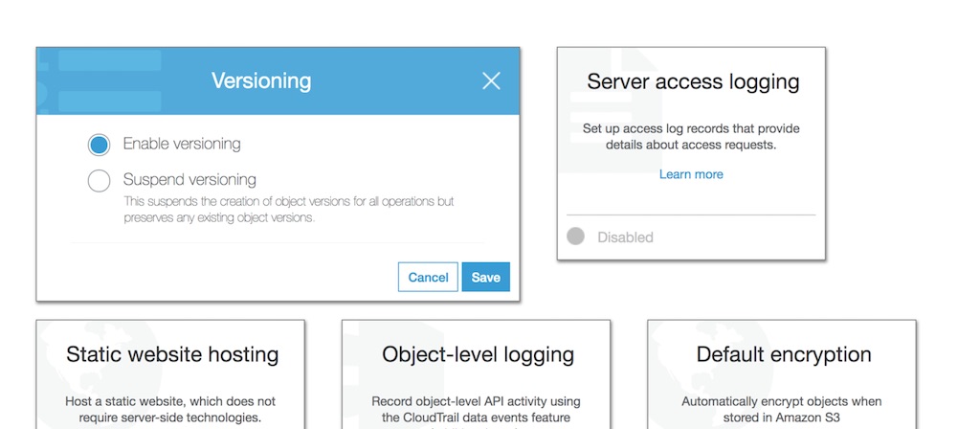Open the Static website hosting card title
The image size is (980, 429).
point(172,354)
